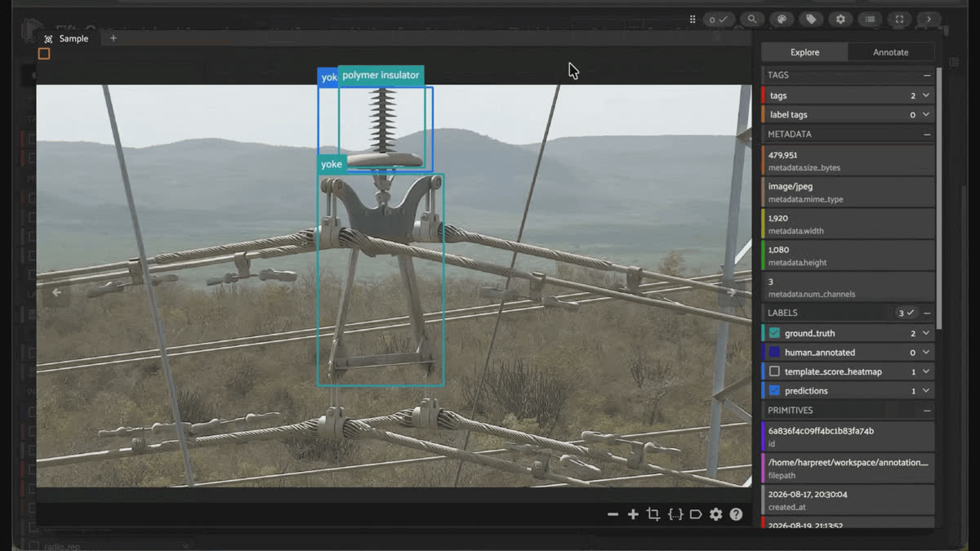Click the crop to content icon
Viewport: 980px width, 551px height.
coord(653,514)
